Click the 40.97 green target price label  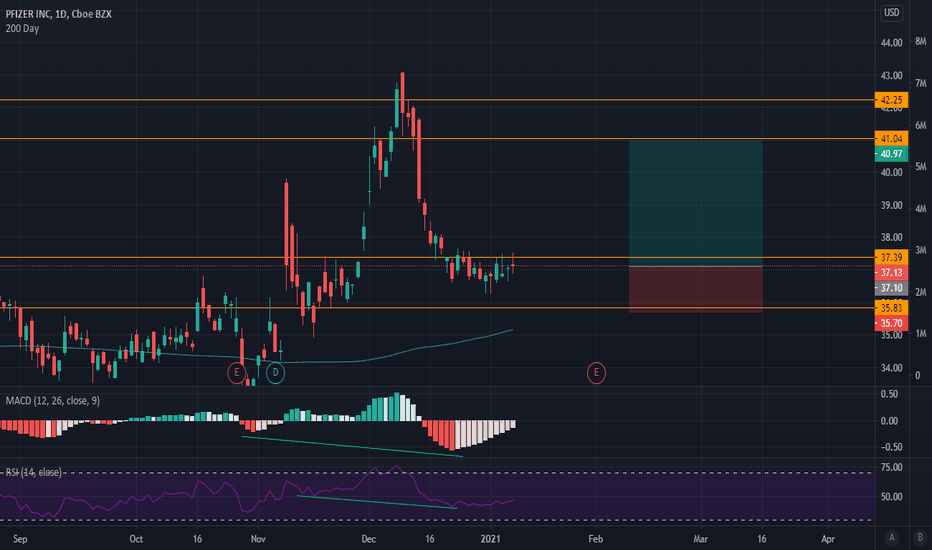click(891, 154)
